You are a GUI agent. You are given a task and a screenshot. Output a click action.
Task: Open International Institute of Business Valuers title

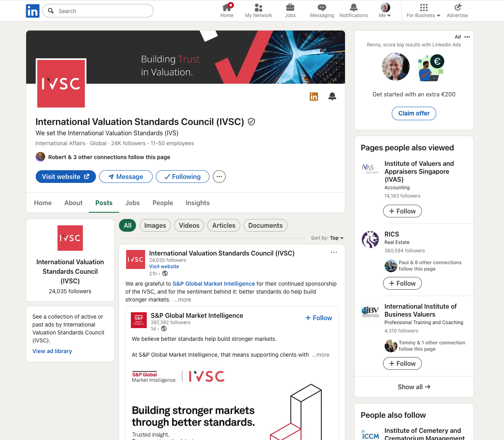pos(420,310)
